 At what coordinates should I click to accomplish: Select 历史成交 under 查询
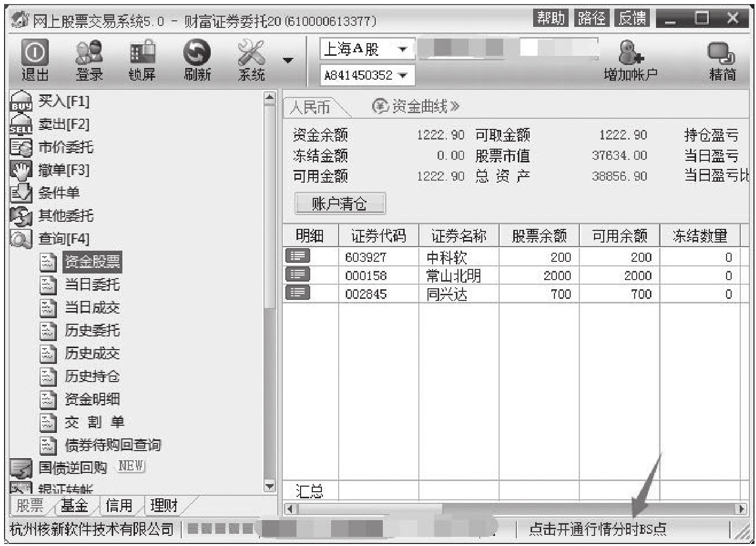point(92,354)
